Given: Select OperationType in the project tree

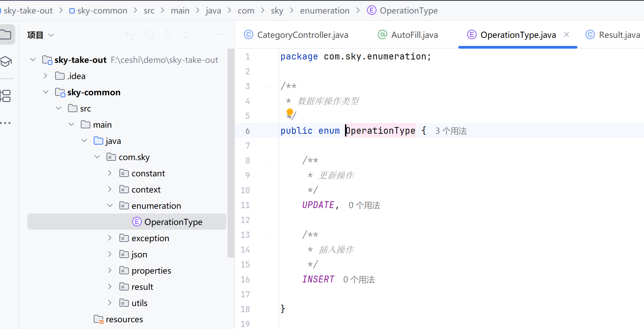Looking at the screenshot, I should click(173, 222).
